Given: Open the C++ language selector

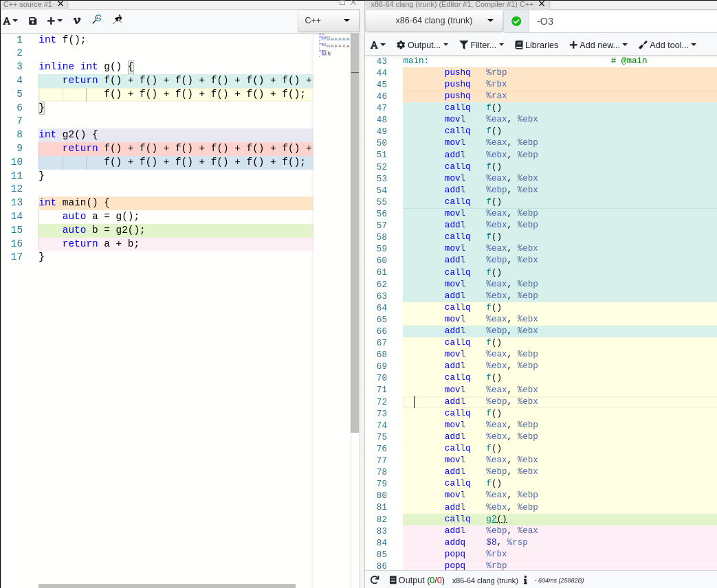Looking at the screenshot, I should pyautogui.click(x=328, y=21).
